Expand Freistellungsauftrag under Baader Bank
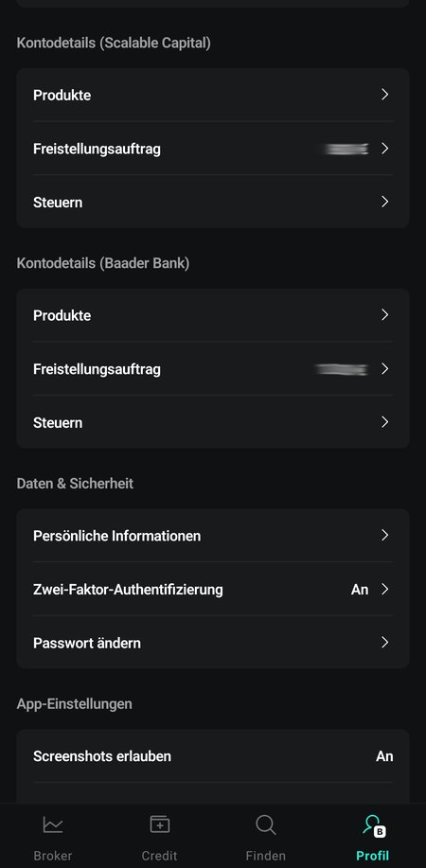Image resolution: width=426 pixels, height=868 pixels. tap(213, 369)
